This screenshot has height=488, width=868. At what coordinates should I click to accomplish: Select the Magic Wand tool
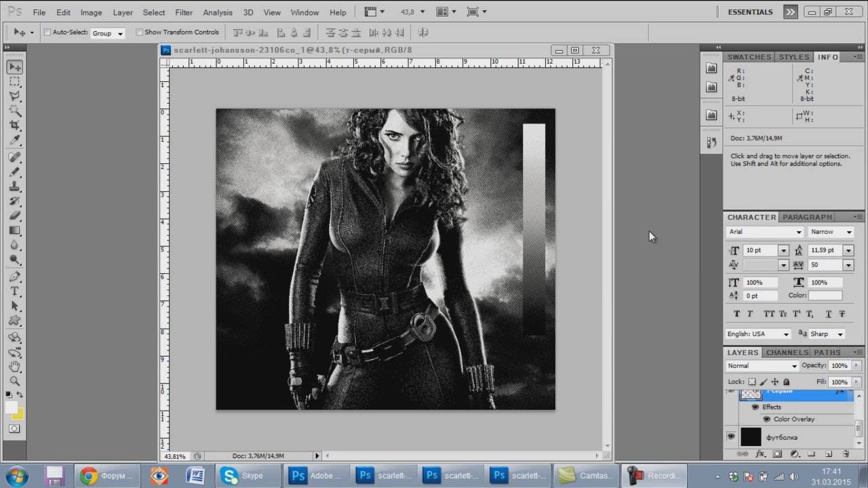pos(15,111)
